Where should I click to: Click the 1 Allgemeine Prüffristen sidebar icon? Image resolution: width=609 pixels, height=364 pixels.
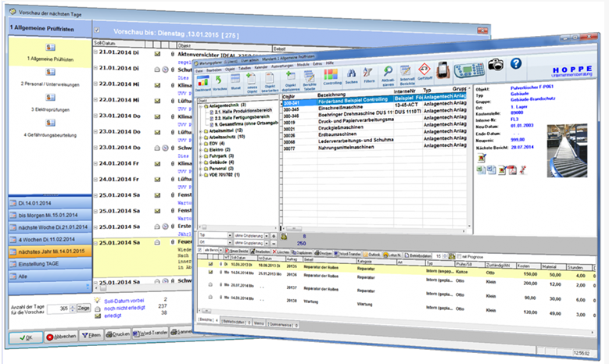tap(51, 48)
